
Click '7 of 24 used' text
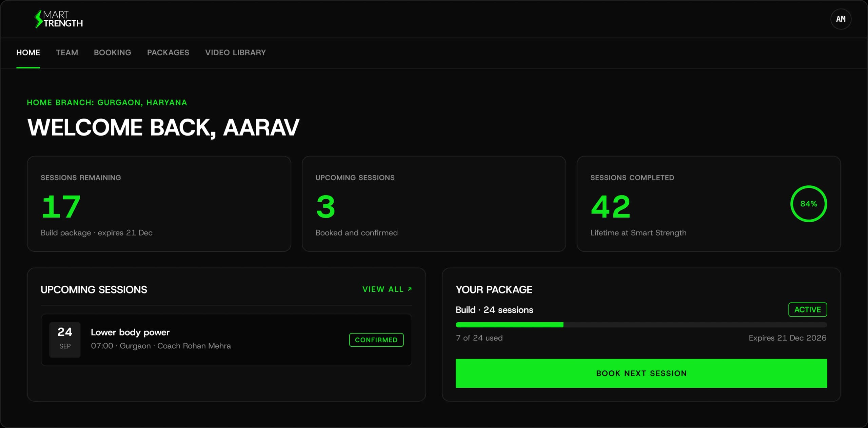(x=479, y=338)
